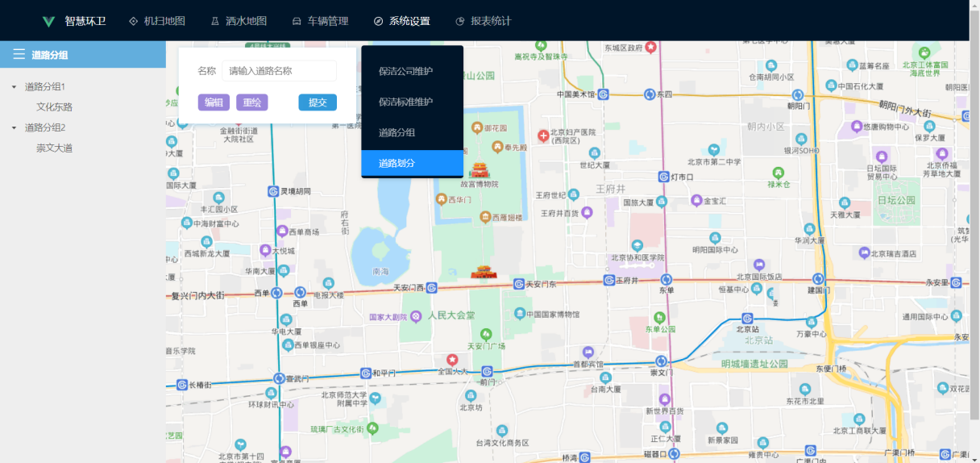
Task: Click 御花园 orange map marker
Action: tap(476, 127)
